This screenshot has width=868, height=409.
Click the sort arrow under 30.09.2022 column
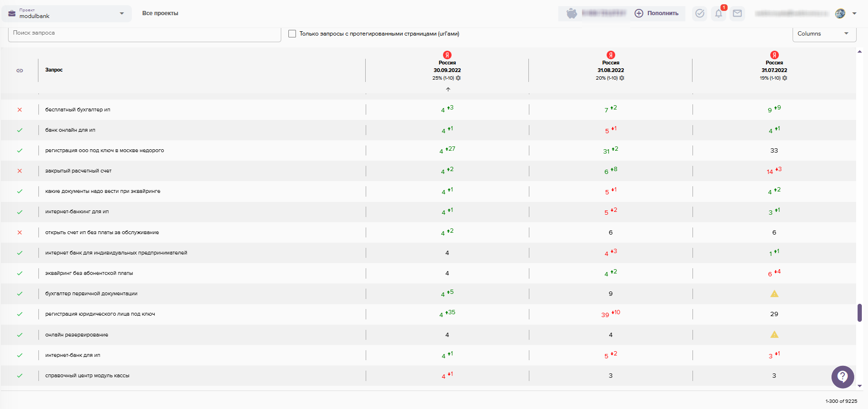click(x=448, y=89)
